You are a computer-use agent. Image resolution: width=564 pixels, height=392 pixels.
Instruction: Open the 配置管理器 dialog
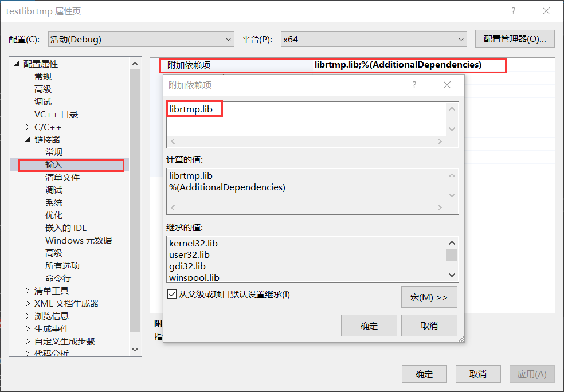[x=514, y=38]
